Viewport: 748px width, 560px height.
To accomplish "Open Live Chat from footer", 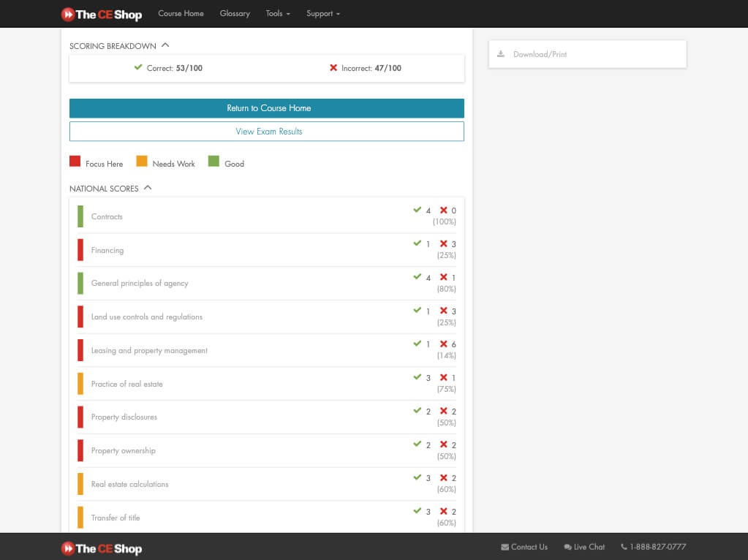I will (584, 547).
